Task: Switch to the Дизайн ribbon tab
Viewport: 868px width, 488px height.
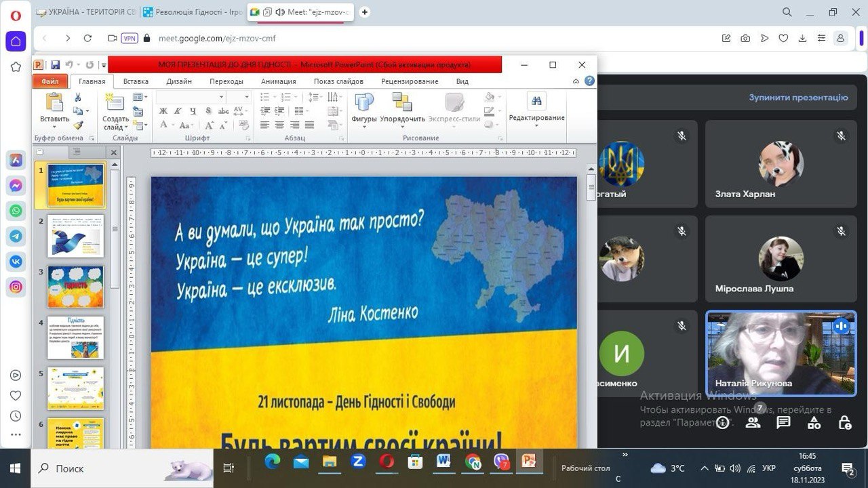Action: click(x=179, y=81)
